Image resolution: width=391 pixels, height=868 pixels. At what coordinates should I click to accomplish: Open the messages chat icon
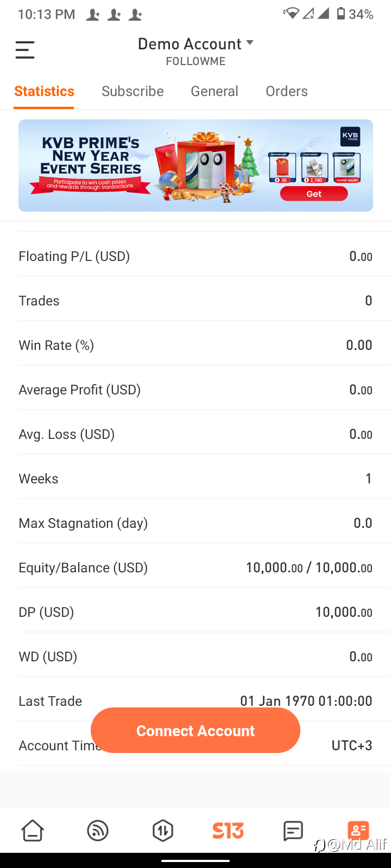click(293, 831)
